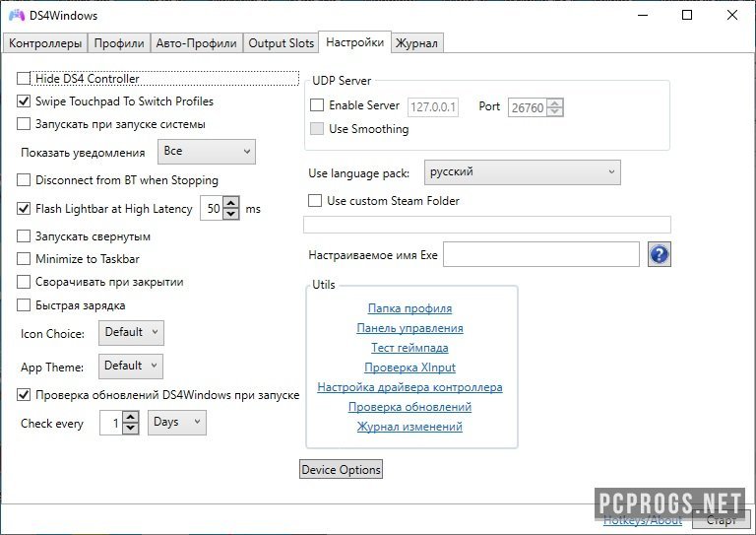The image size is (756, 535).
Task: Check Minimize to Taskbar option
Action: [25, 259]
